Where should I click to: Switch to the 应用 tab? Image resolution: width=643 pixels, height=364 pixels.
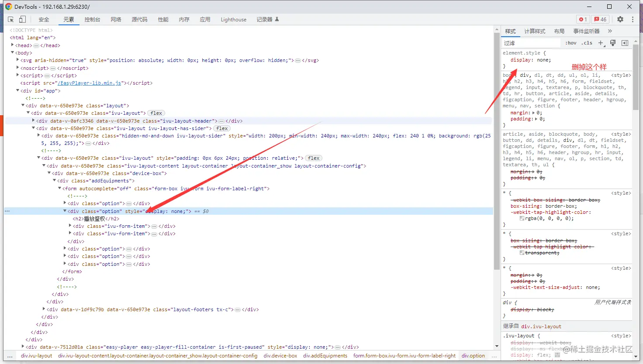(x=205, y=19)
